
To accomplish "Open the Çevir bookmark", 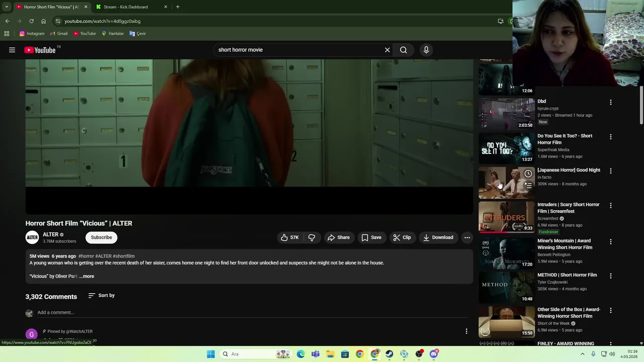I will click(x=137, y=34).
